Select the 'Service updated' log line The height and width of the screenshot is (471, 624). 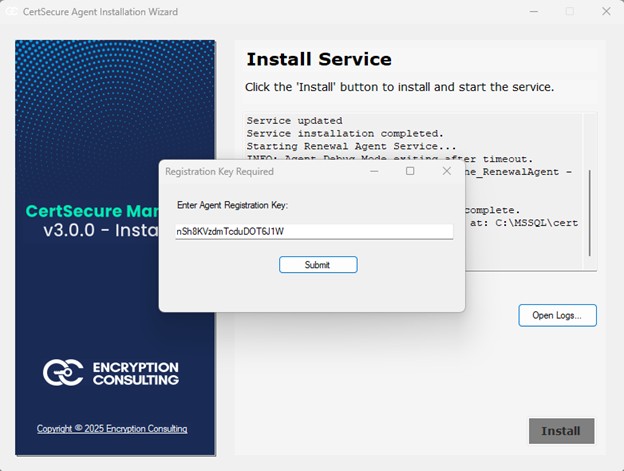pyautogui.click(x=294, y=121)
